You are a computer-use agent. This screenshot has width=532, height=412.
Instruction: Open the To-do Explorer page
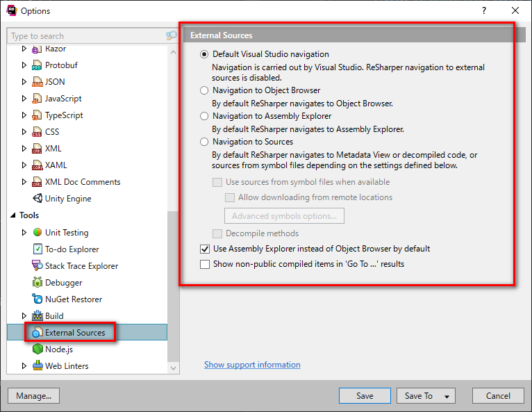[x=72, y=249]
